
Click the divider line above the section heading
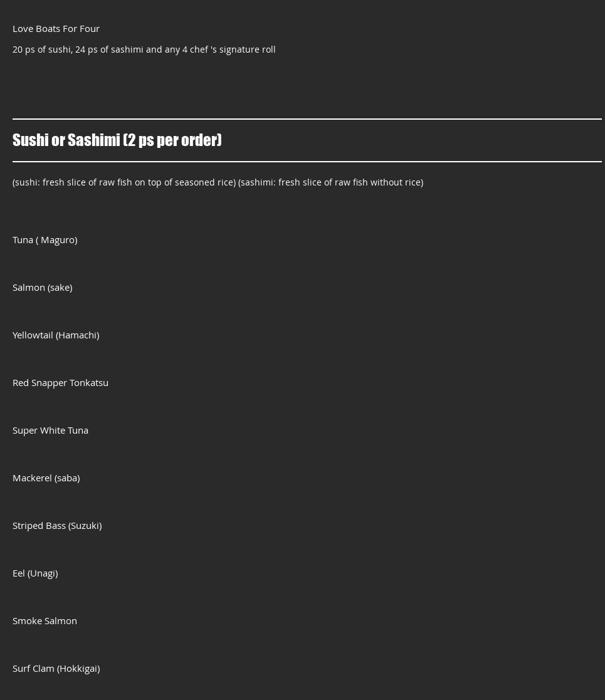click(x=307, y=118)
